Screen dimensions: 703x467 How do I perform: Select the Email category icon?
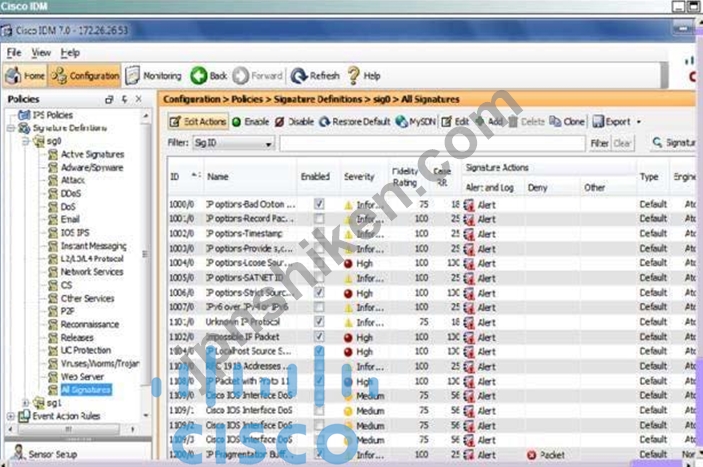[53, 220]
